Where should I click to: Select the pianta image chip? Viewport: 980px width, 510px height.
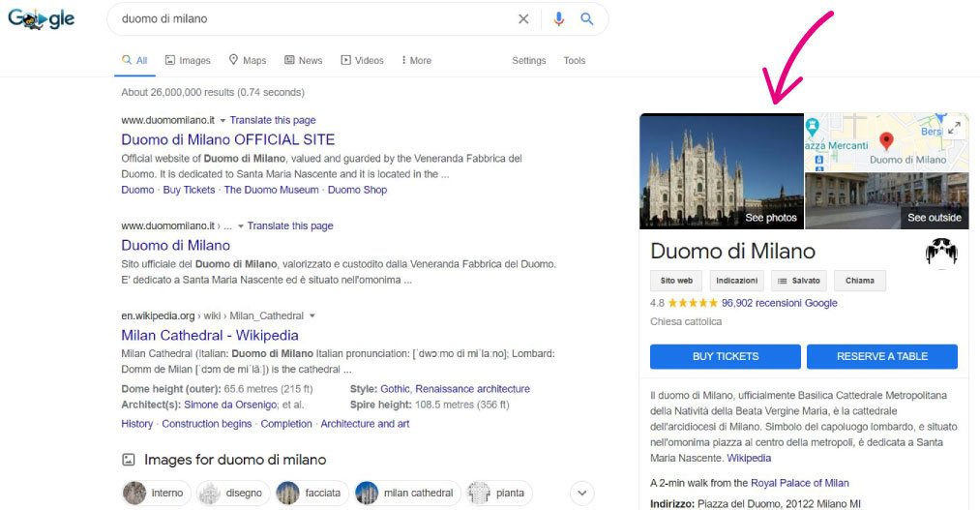[x=499, y=494]
